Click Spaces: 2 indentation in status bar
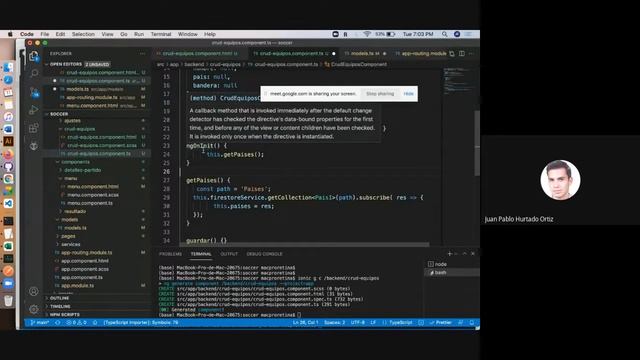This screenshot has width=640, height=360. (x=334, y=322)
